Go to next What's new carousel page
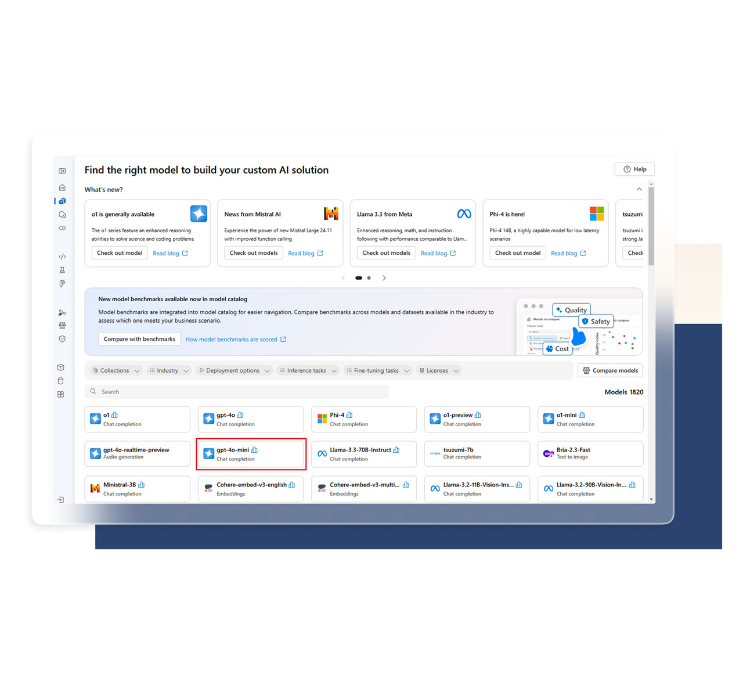 [384, 278]
